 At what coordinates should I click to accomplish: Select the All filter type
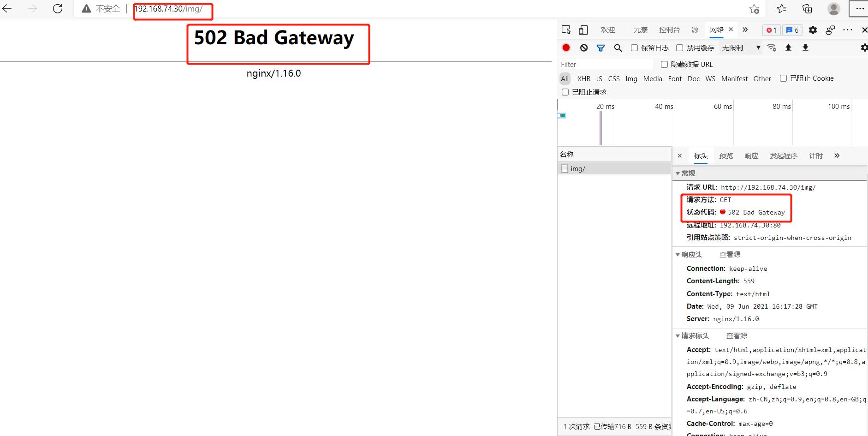point(565,78)
